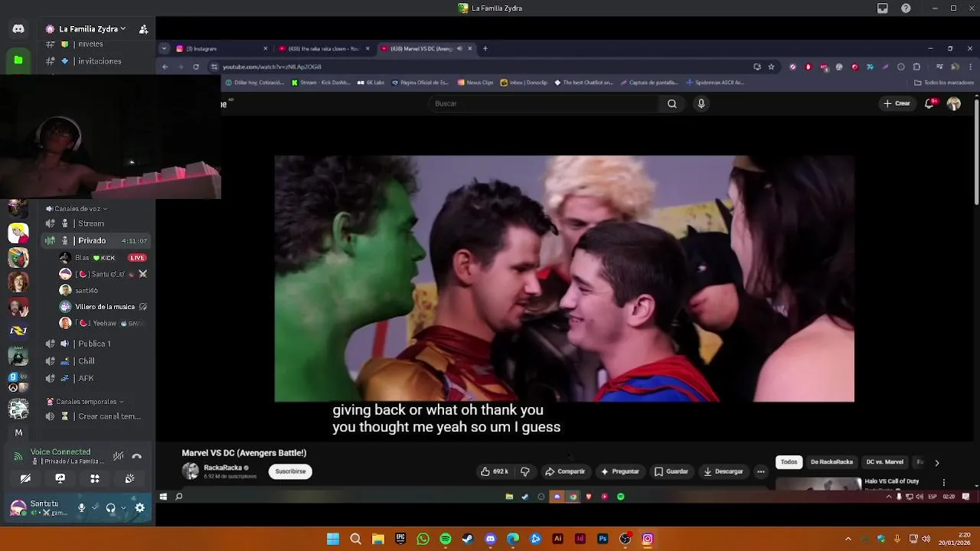Join the Chill voice channel
980x551 pixels.
pos(96,361)
